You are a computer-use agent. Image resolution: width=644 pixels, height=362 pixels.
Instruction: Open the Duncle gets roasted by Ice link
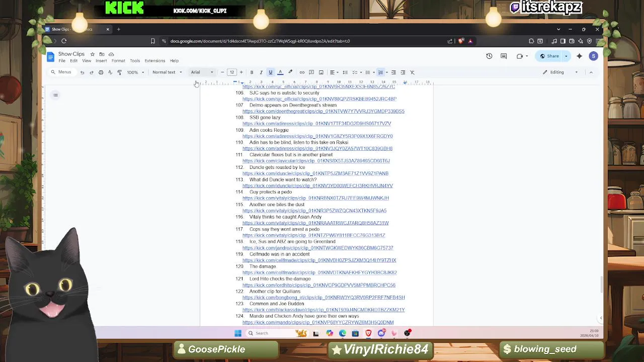click(315, 173)
